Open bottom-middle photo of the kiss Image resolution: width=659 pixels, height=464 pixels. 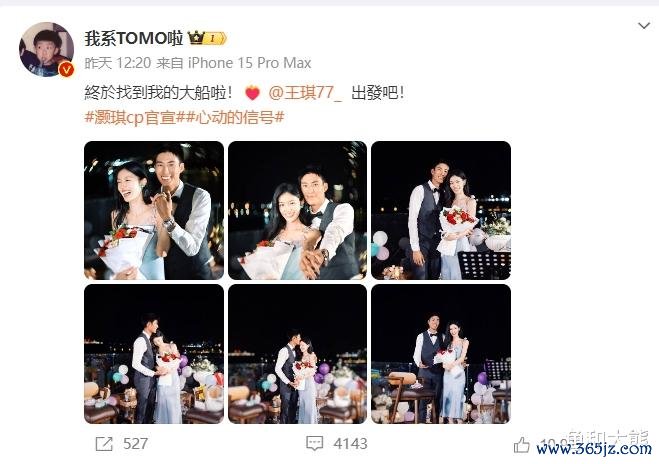click(x=298, y=354)
